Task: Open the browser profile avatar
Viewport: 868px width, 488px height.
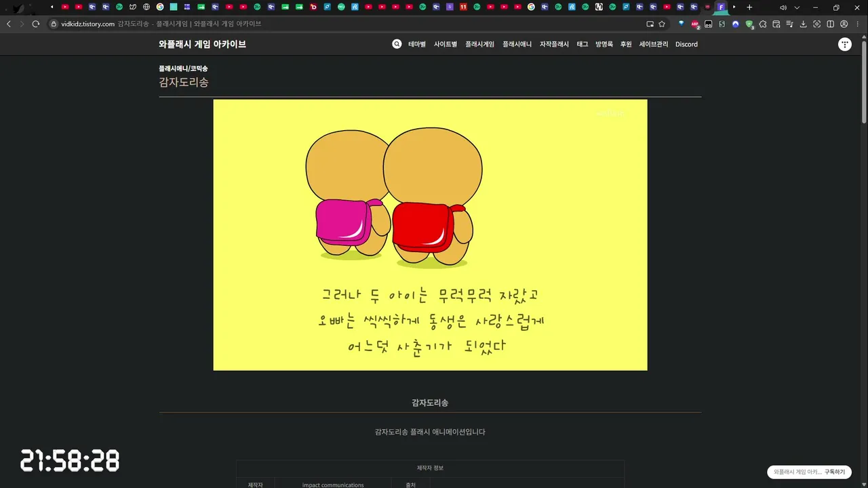Action: pyautogui.click(x=844, y=24)
